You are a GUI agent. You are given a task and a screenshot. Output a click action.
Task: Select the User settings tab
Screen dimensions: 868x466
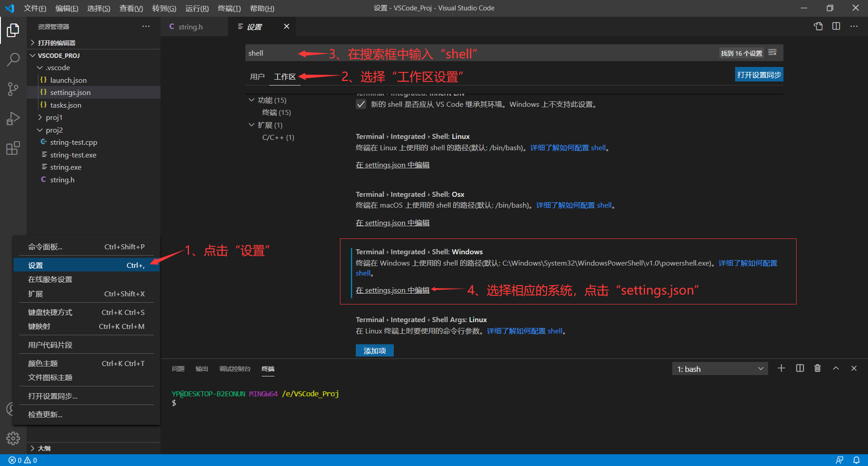[x=257, y=76]
